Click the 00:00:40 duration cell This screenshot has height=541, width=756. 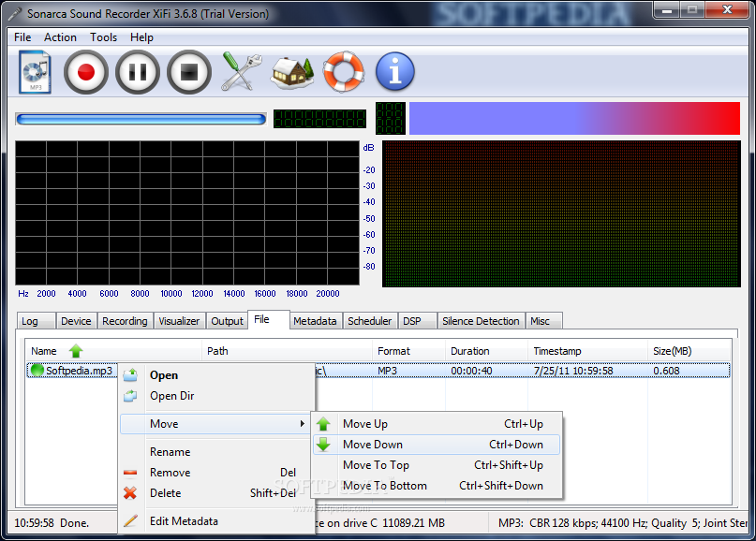tap(471, 371)
